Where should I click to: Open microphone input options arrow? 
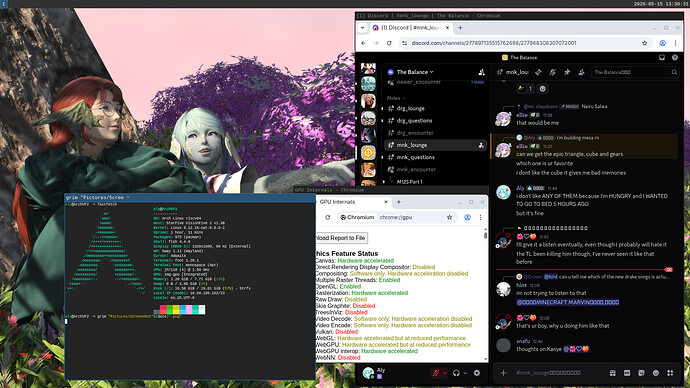444,373
